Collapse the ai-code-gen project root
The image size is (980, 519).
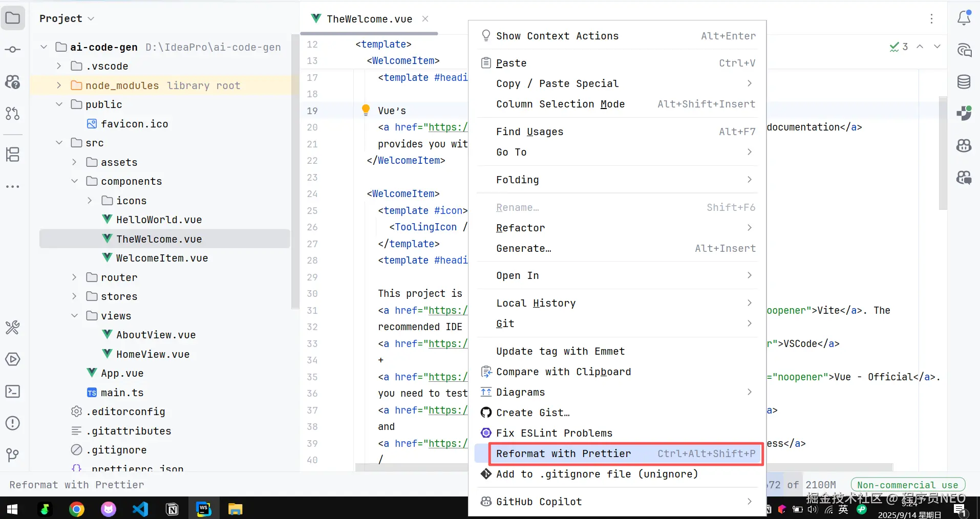click(44, 47)
